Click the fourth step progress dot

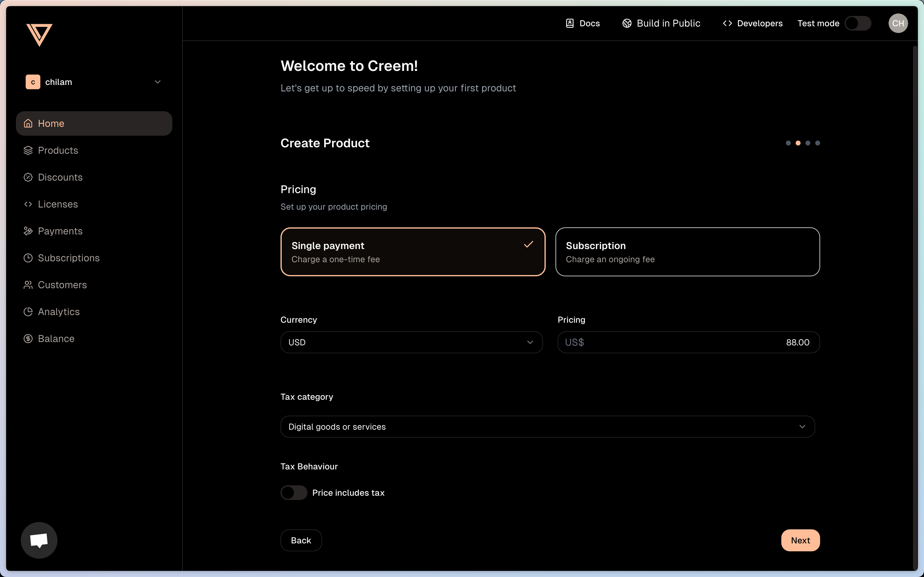tap(818, 143)
